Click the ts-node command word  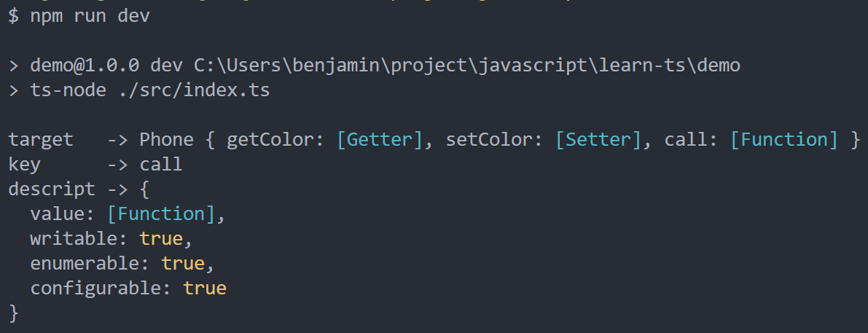coord(68,90)
